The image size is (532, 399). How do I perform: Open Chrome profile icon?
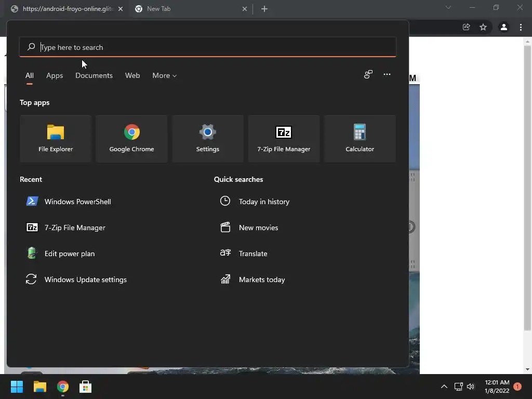click(504, 27)
